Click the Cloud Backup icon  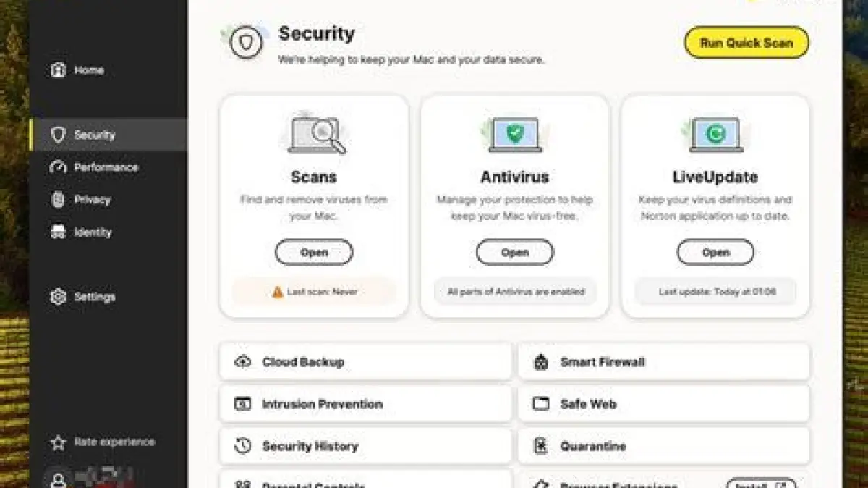click(x=243, y=362)
